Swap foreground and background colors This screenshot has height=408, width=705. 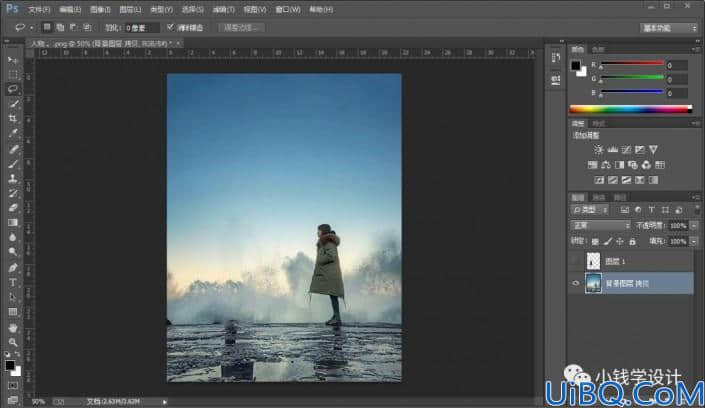[x=17, y=354]
